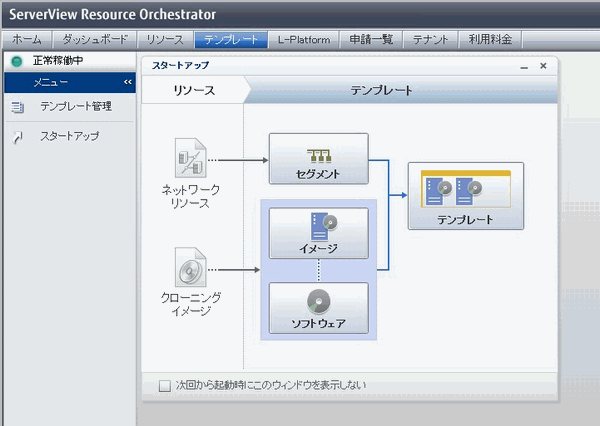Open the テンプレート管理 menu link

click(76, 106)
